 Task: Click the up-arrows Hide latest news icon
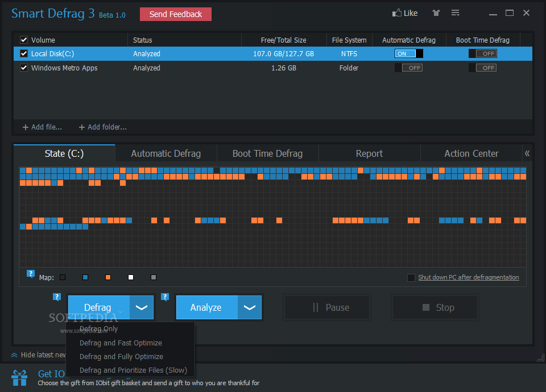[x=14, y=355]
